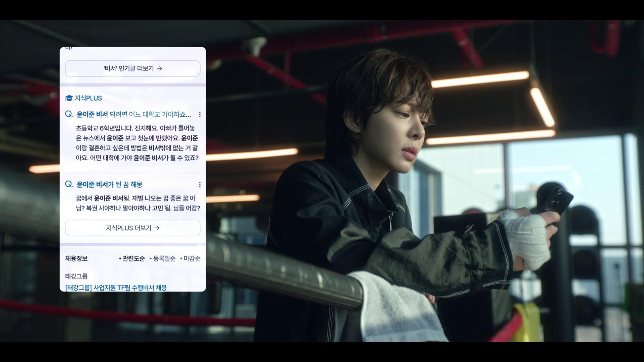Image resolution: width=644 pixels, height=362 pixels.
Task: Sort job listings by 관련도순
Action: [132, 258]
